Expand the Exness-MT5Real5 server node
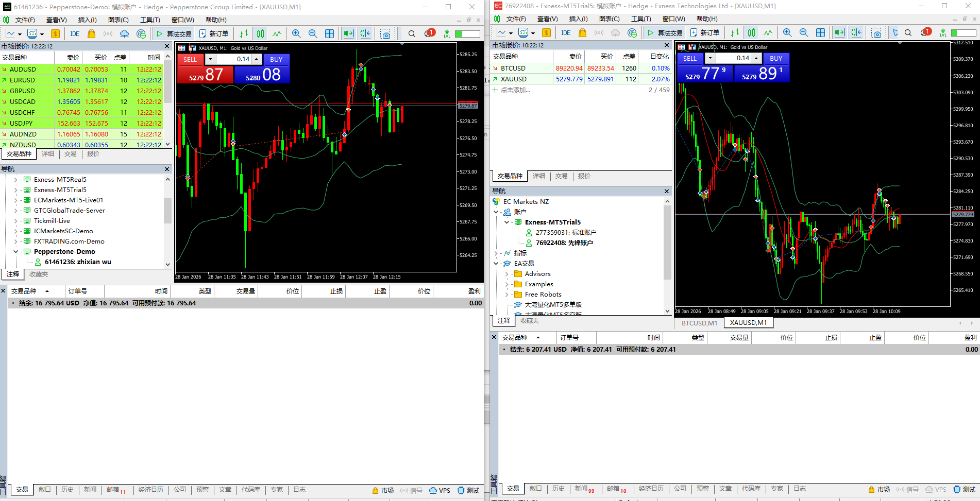 pyautogui.click(x=16, y=180)
